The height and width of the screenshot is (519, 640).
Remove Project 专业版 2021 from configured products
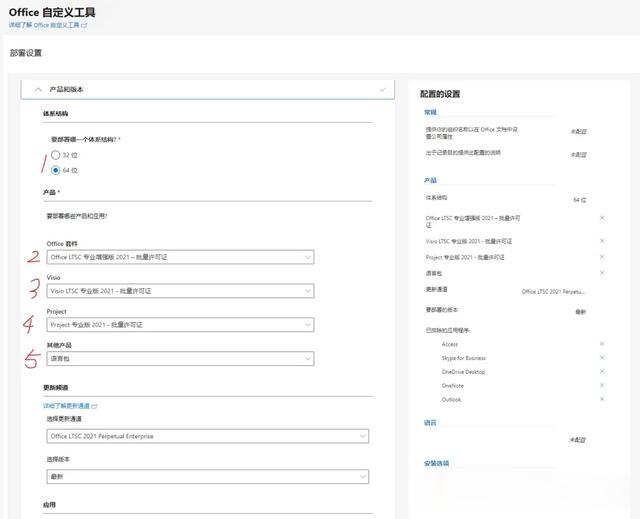(602, 257)
